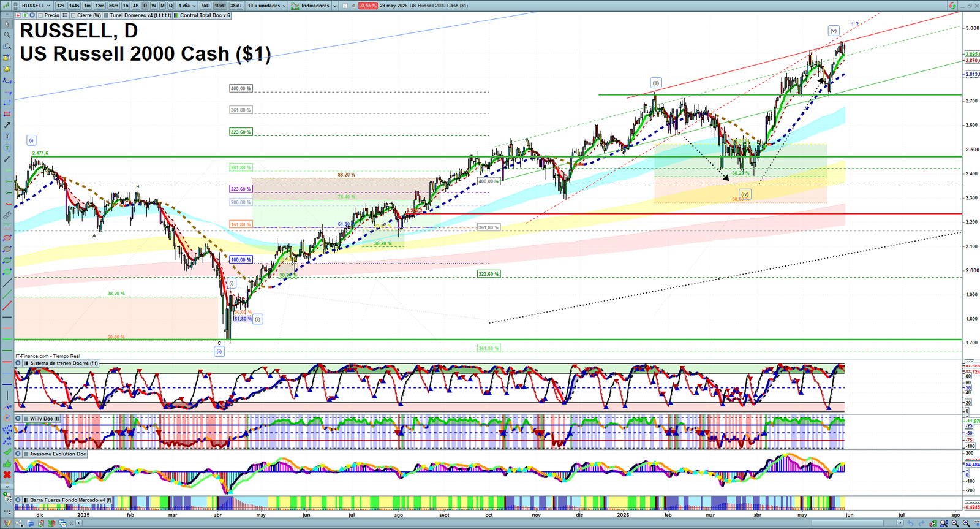Select the text box tool
980x529 pixels.
(x=7, y=136)
